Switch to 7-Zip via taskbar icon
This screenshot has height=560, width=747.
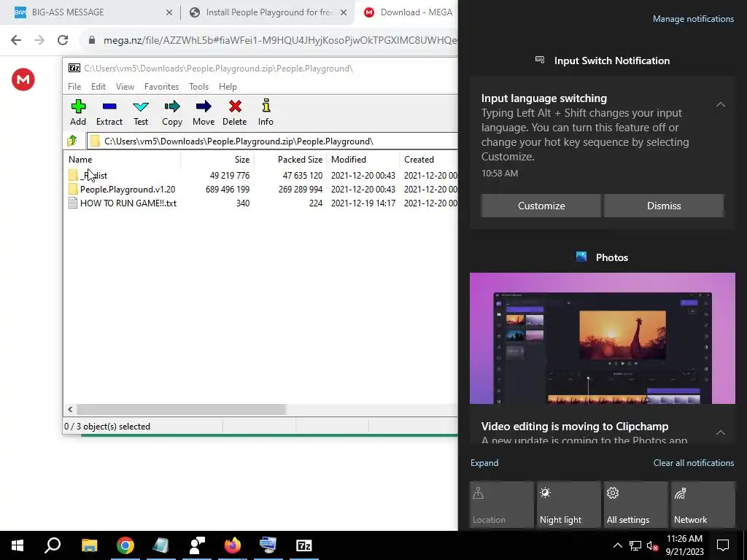pos(304,545)
